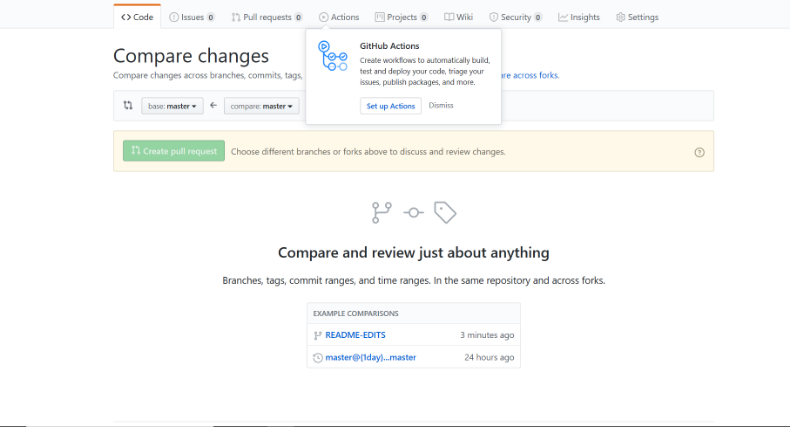Click the branch icon beside README-EDITS
Viewport: 790px width, 427px height.
coord(317,335)
